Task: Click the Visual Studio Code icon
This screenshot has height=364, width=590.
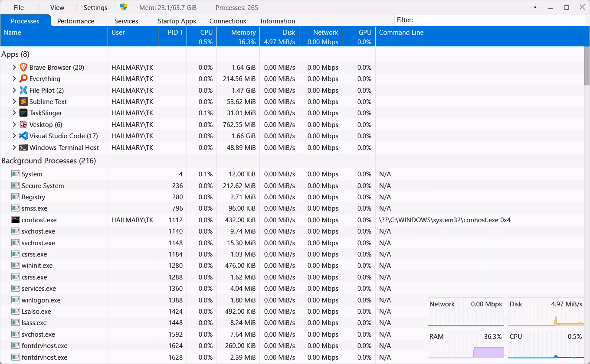Action: click(x=23, y=136)
